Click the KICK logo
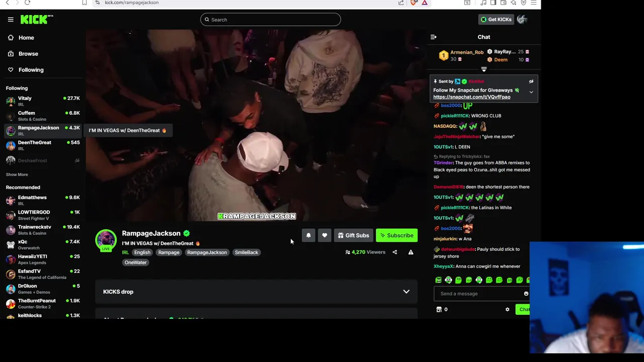The height and width of the screenshot is (362, 644). tap(37, 20)
